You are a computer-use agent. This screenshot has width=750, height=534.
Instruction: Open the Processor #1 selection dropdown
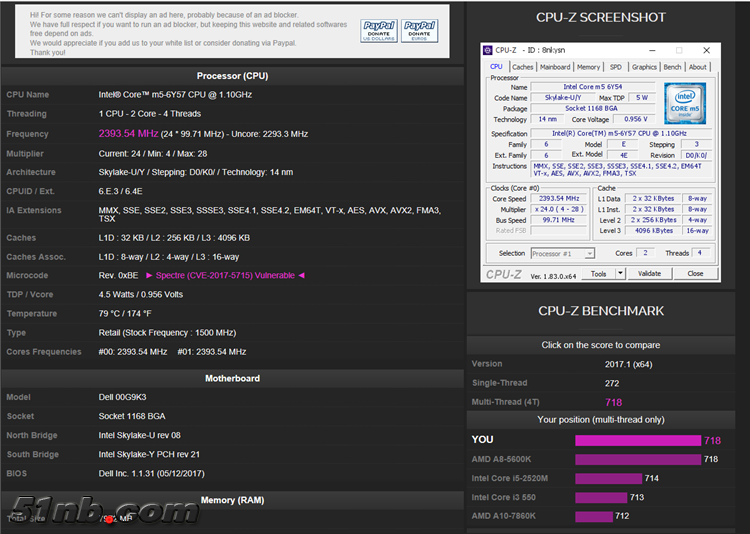coord(562,254)
